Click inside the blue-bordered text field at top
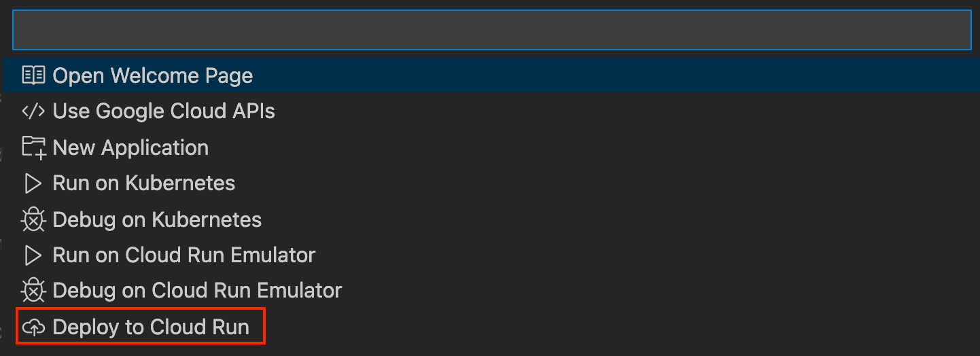This screenshot has width=980, height=356. tap(491, 30)
